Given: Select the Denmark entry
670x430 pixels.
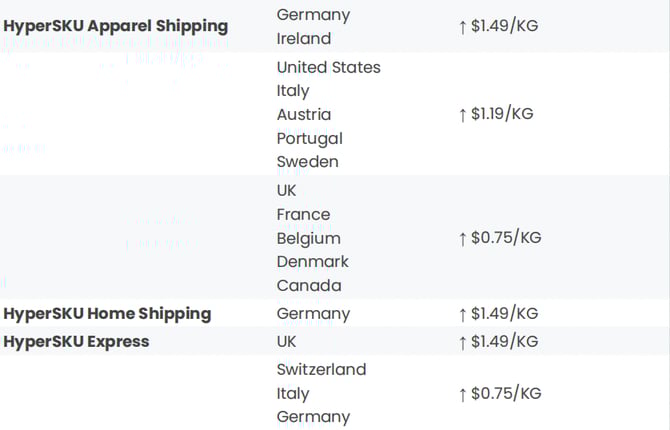Looking at the screenshot, I should click(312, 262).
